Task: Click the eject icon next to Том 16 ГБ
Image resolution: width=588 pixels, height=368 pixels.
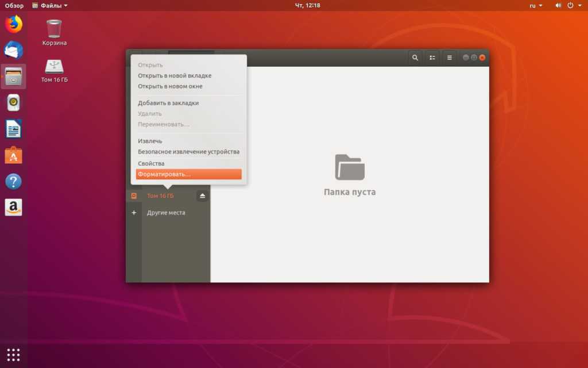Action: coord(202,196)
